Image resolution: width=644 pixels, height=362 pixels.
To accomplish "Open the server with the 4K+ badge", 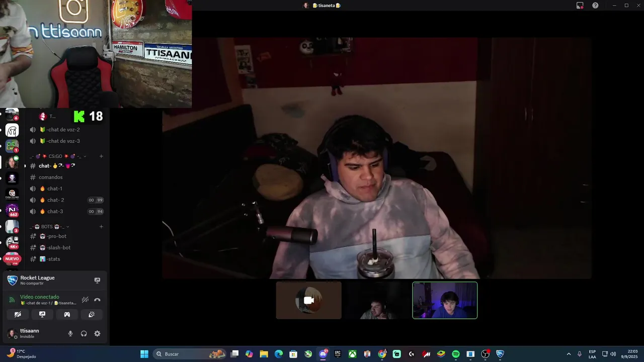I will click(x=12, y=242).
